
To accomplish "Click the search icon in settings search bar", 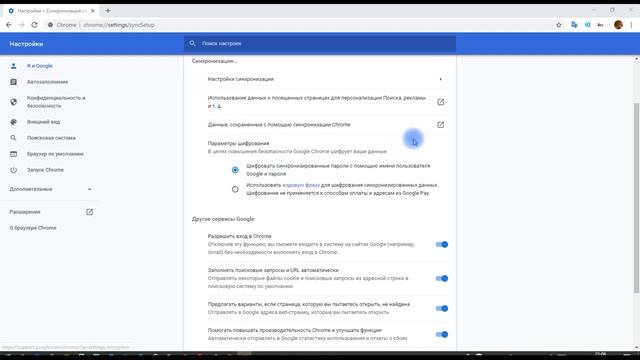I will pos(192,43).
